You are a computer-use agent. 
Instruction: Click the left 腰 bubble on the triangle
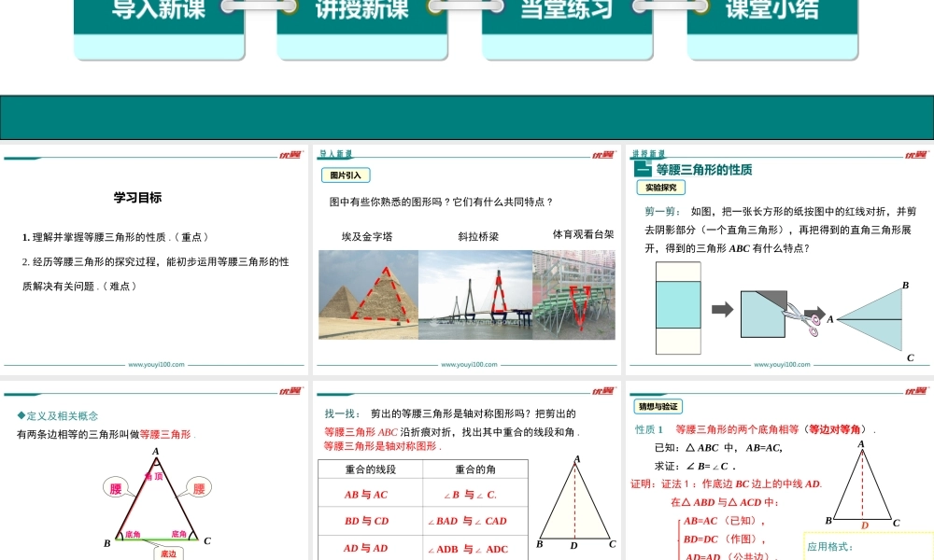click(116, 488)
